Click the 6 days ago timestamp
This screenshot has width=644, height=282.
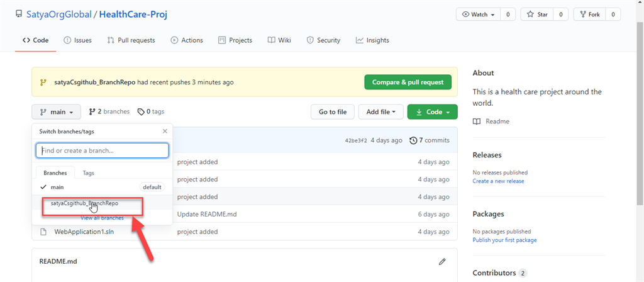point(434,214)
